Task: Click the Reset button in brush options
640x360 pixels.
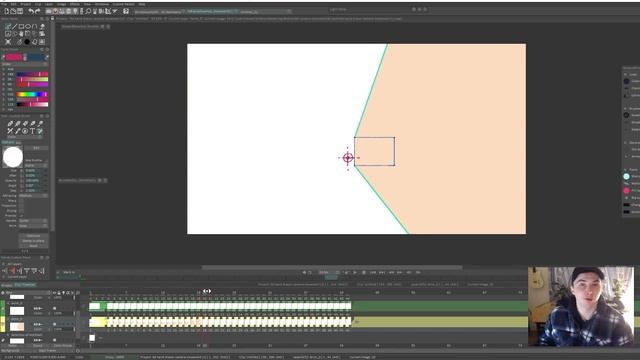Action: point(33,246)
